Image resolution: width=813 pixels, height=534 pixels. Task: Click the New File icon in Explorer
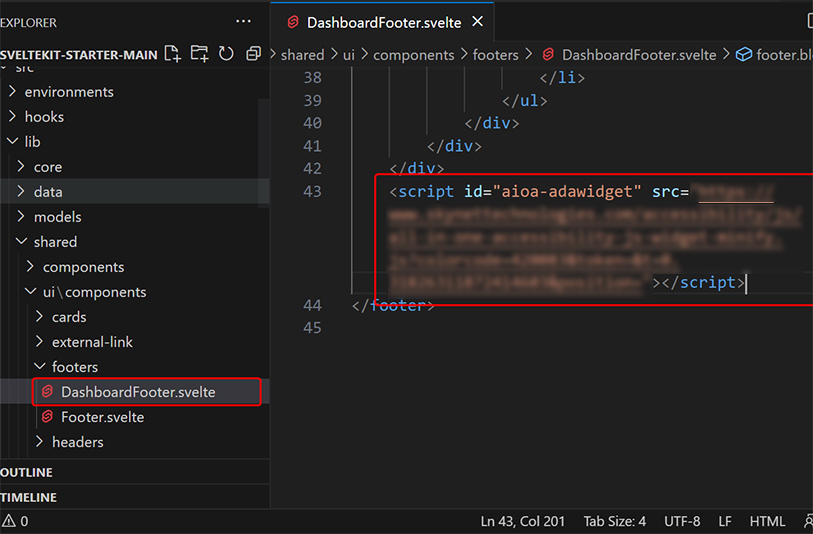pos(173,54)
